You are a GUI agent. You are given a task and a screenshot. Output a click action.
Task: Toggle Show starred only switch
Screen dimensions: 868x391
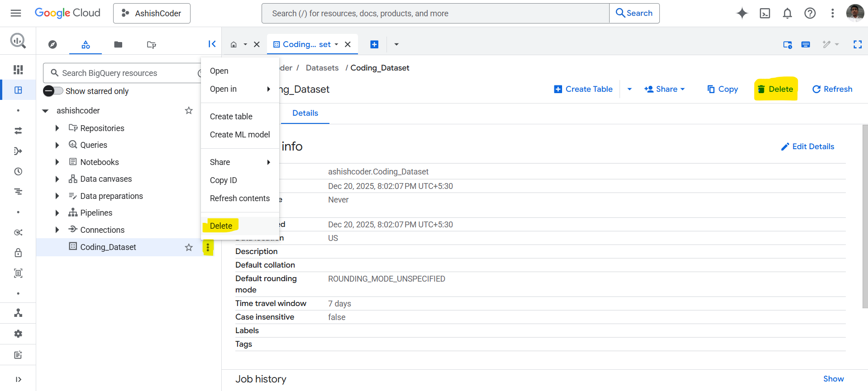click(x=53, y=91)
